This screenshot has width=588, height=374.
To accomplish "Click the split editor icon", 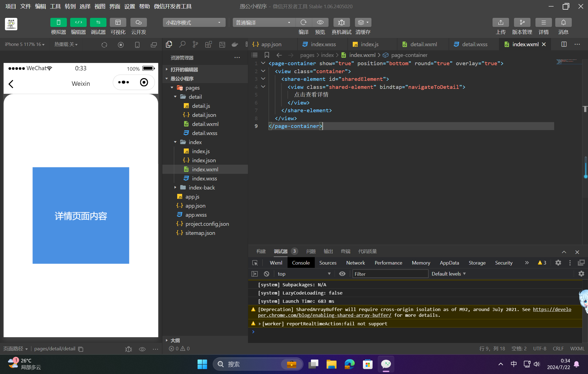I will click(564, 44).
